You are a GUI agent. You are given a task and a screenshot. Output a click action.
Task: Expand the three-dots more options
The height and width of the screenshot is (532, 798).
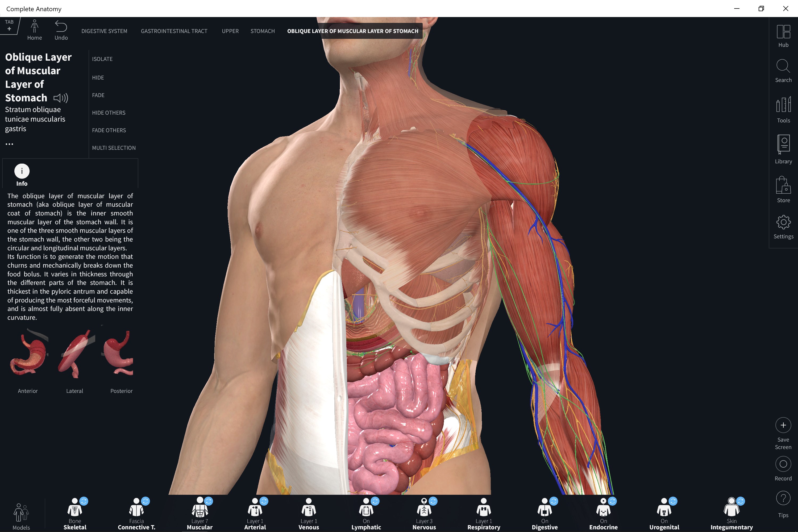coord(10,144)
